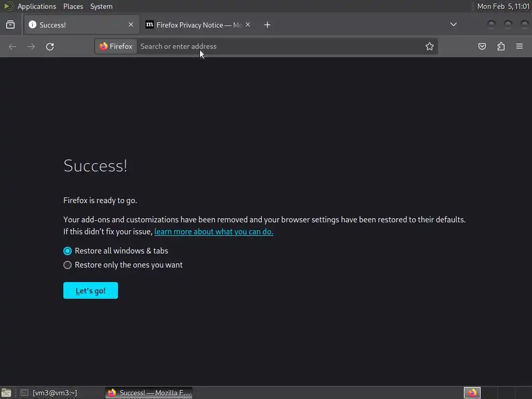Open the System menu

tap(101, 6)
